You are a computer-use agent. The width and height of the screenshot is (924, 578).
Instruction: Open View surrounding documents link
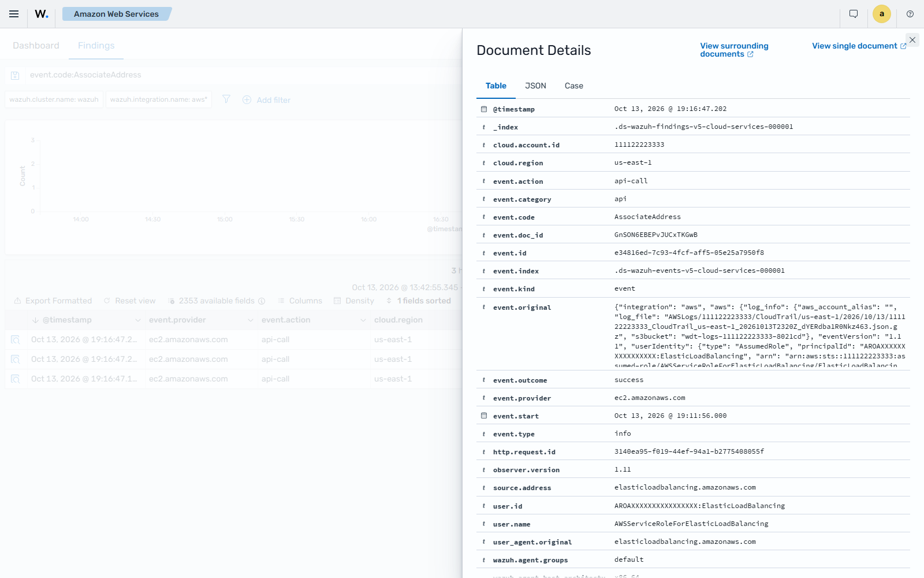pos(734,50)
